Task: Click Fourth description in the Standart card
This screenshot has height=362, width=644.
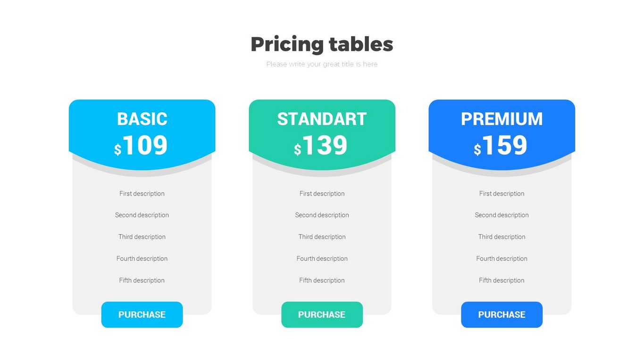Action: pos(322,258)
